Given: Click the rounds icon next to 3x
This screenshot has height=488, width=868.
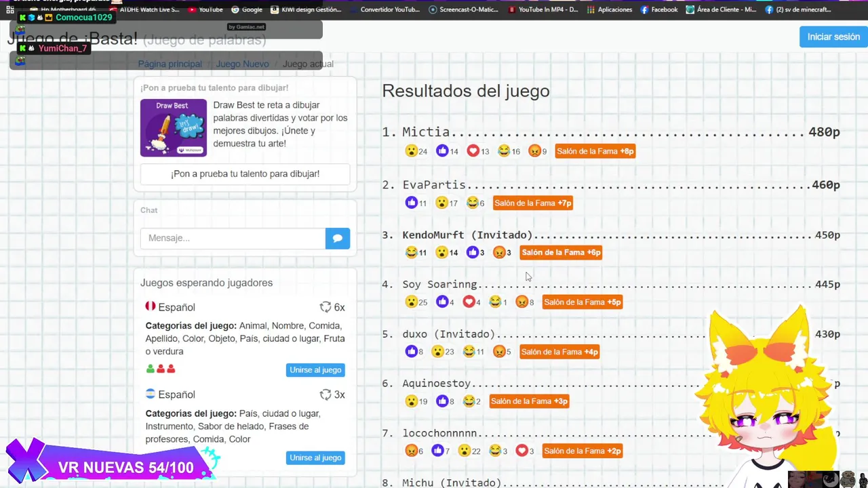Looking at the screenshot, I should [x=325, y=394].
